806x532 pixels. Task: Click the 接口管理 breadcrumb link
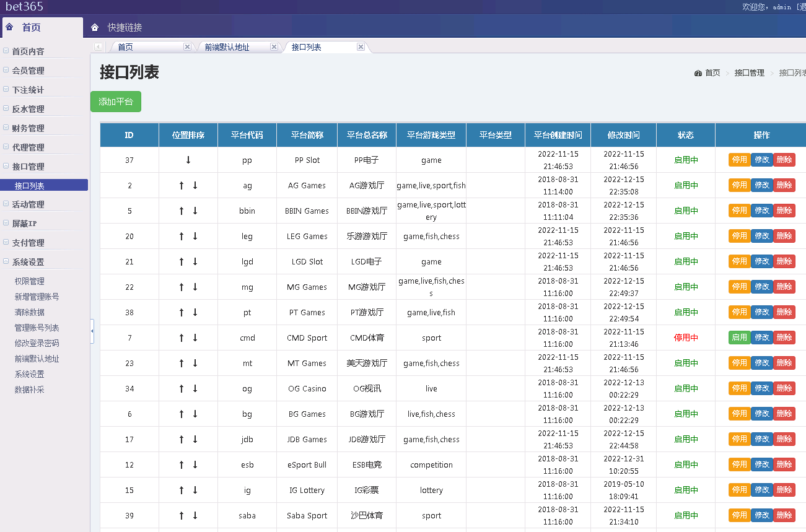(750, 72)
